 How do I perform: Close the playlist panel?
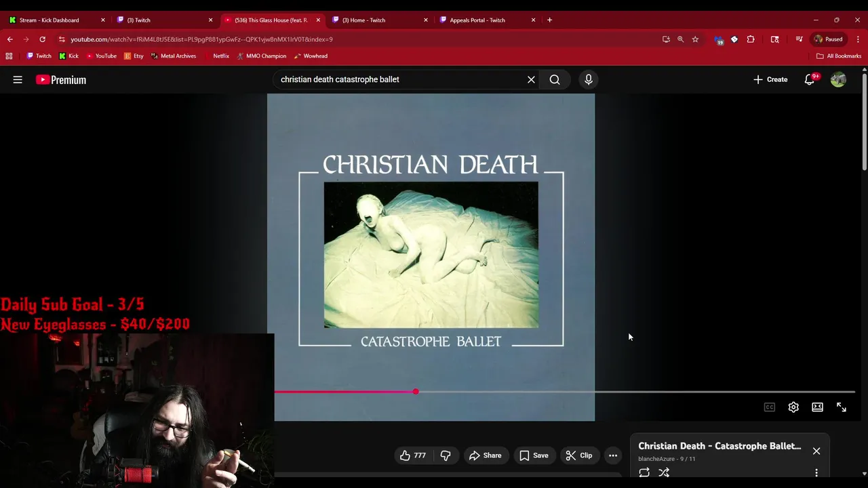pyautogui.click(x=816, y=451)
